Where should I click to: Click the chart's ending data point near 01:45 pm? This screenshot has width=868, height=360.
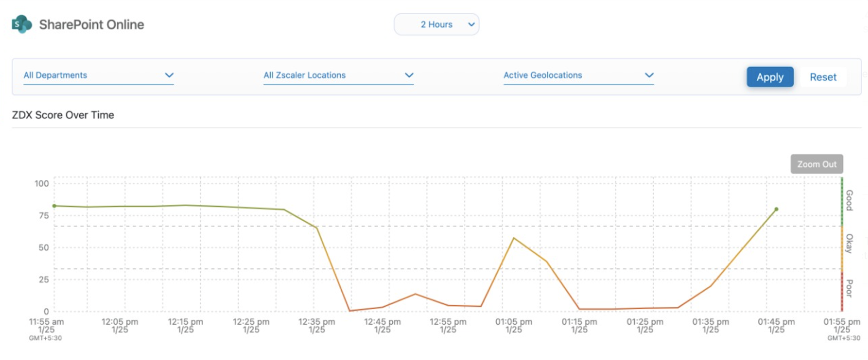click(776, 209)
